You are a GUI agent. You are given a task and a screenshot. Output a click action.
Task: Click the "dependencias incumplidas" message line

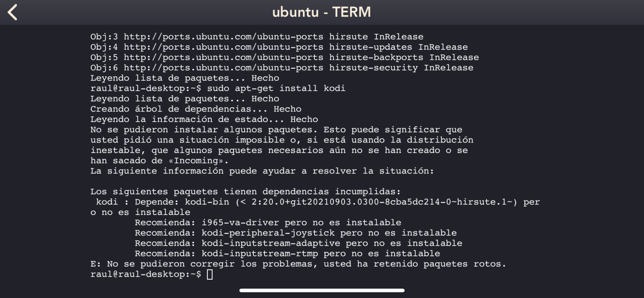pos(245,192)
